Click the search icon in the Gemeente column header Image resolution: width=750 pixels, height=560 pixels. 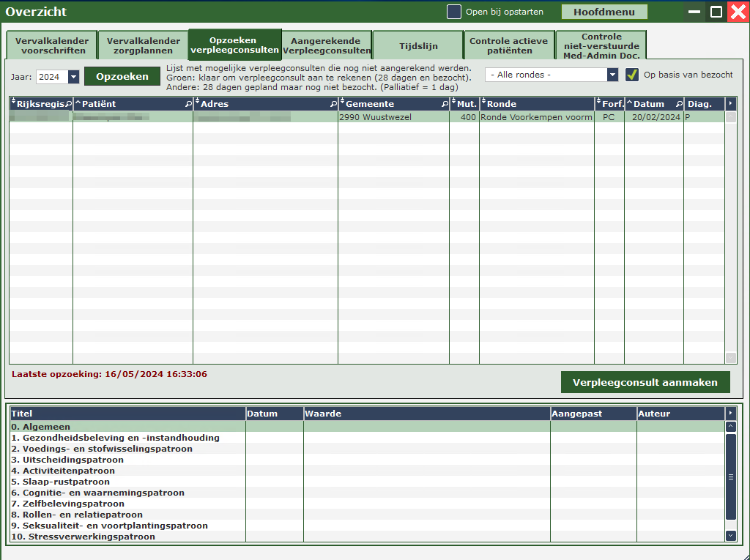tap(445, 105)
